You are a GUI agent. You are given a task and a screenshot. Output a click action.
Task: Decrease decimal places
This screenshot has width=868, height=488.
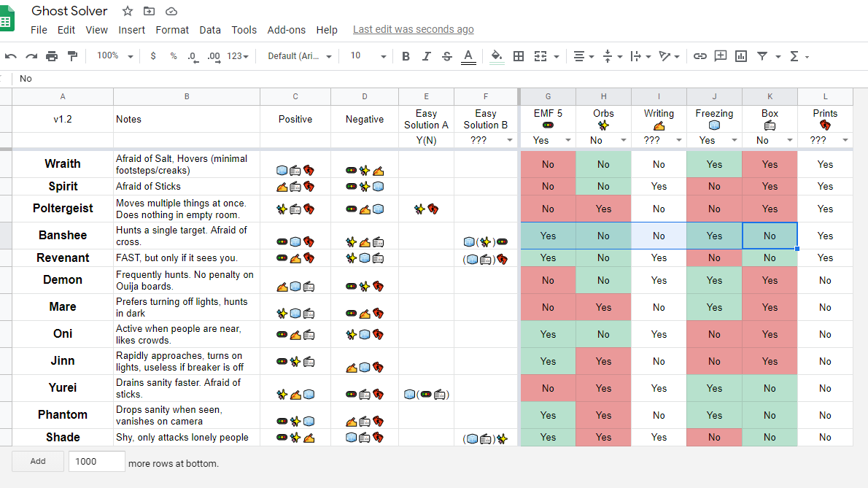[193, 56]
